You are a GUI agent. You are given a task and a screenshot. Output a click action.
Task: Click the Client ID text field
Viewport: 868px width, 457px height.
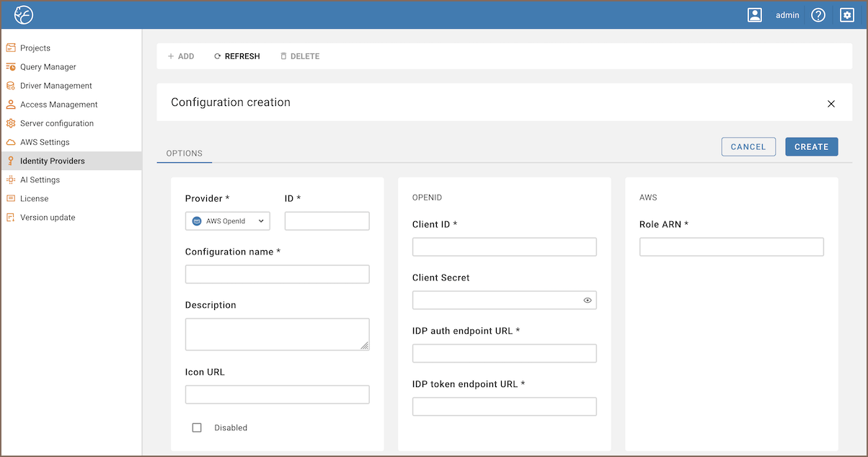(x=504, y=247)
